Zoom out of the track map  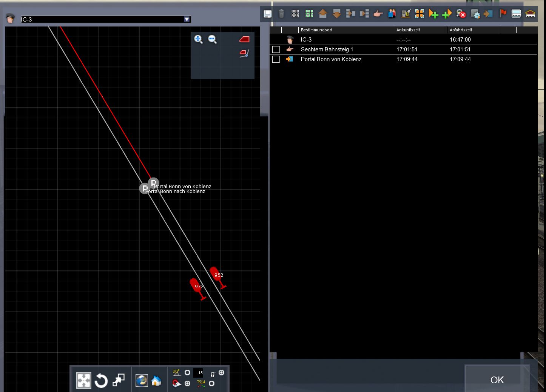tap(213, 39)
